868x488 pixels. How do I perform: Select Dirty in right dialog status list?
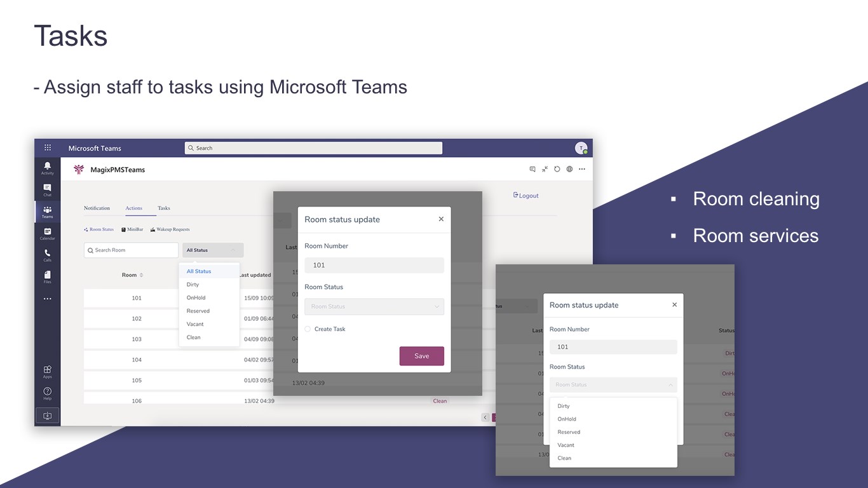613,406
